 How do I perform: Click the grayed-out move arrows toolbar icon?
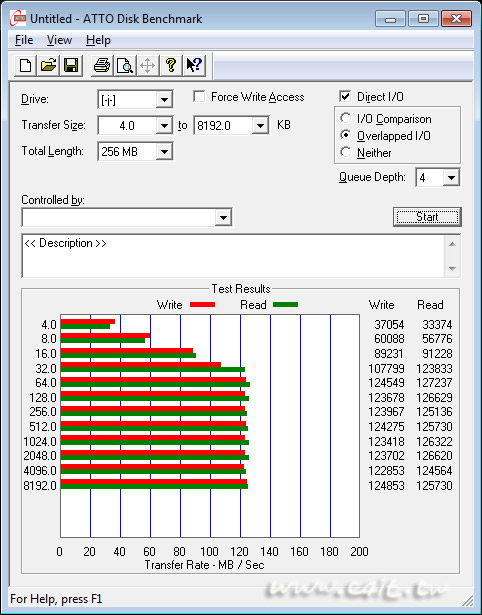click(x=147, y=65)
